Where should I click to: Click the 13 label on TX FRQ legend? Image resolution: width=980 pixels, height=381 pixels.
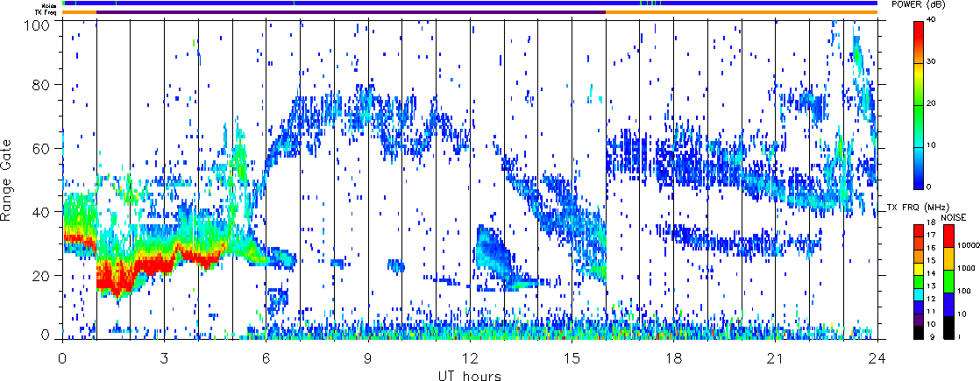931,286
